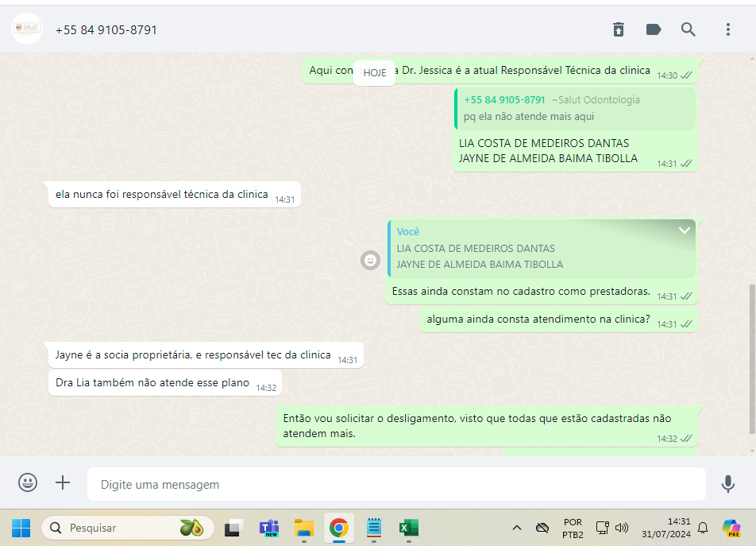
Task: Search within this conversation
Action: (x=688, y=29)
